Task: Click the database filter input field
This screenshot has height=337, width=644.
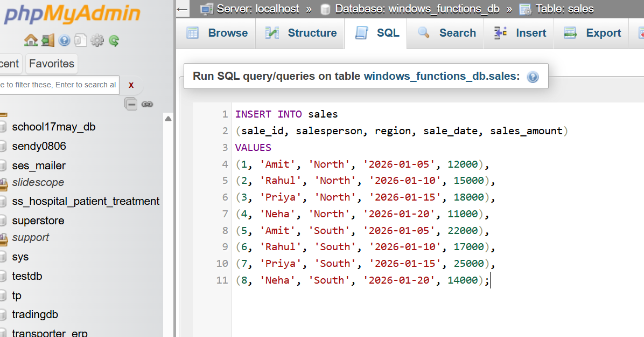Action: coord(59,85)
